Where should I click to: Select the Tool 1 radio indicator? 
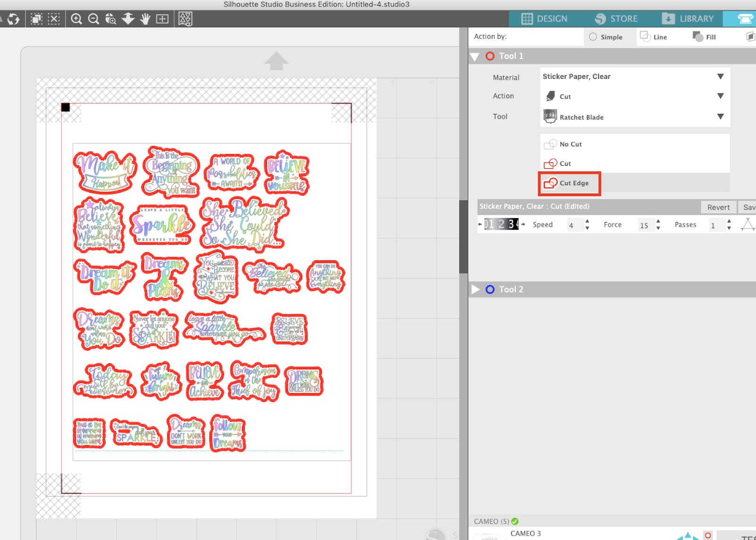click(x=490, y=56)
